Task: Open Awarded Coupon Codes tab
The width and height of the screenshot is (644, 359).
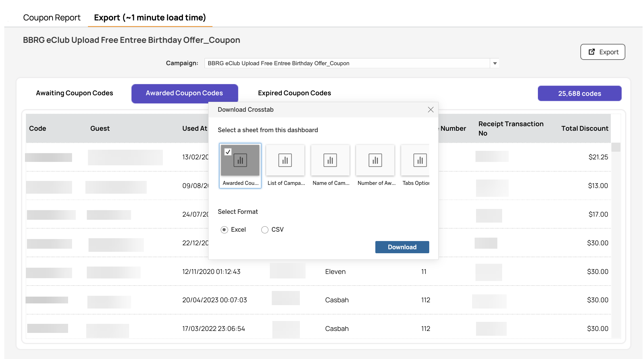Action: [184, 93]
